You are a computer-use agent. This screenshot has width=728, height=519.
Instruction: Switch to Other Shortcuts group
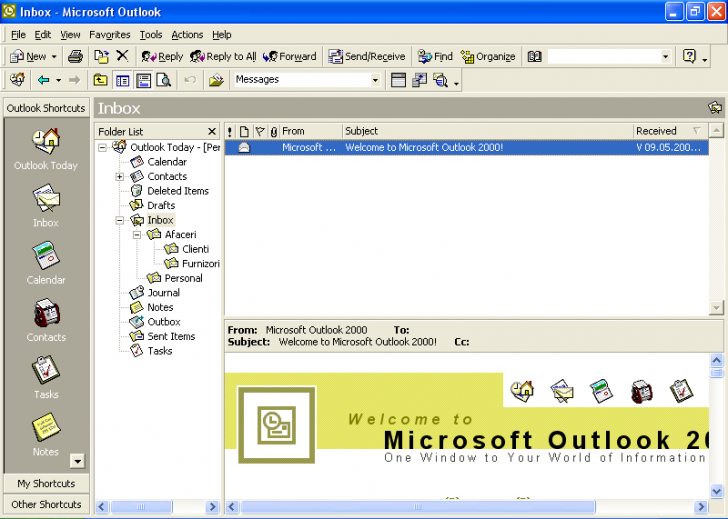(46, 505)
